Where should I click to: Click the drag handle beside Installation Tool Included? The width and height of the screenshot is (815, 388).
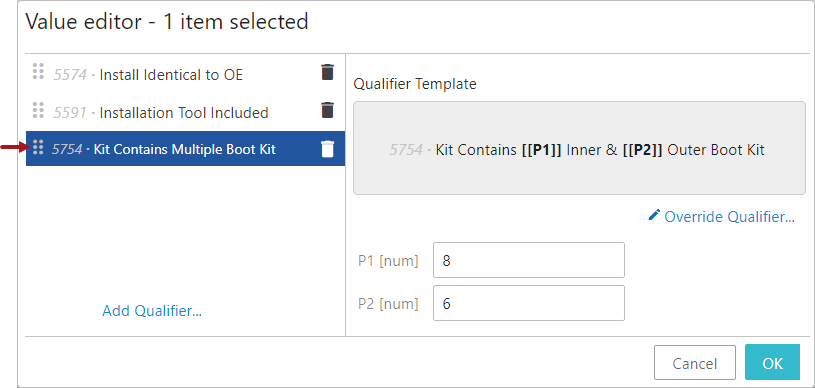coord(38,110)
